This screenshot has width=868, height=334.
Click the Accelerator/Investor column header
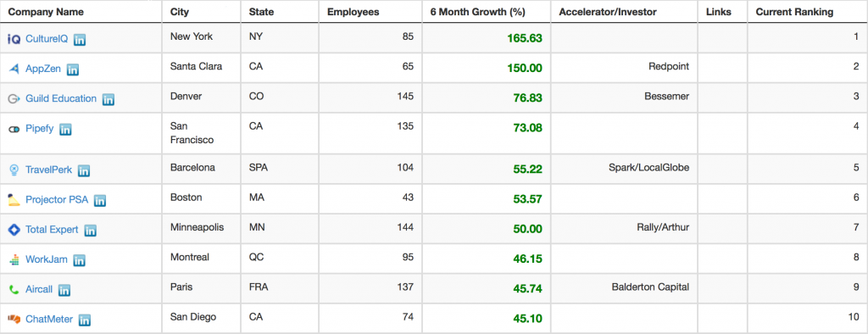click(609, 12)
